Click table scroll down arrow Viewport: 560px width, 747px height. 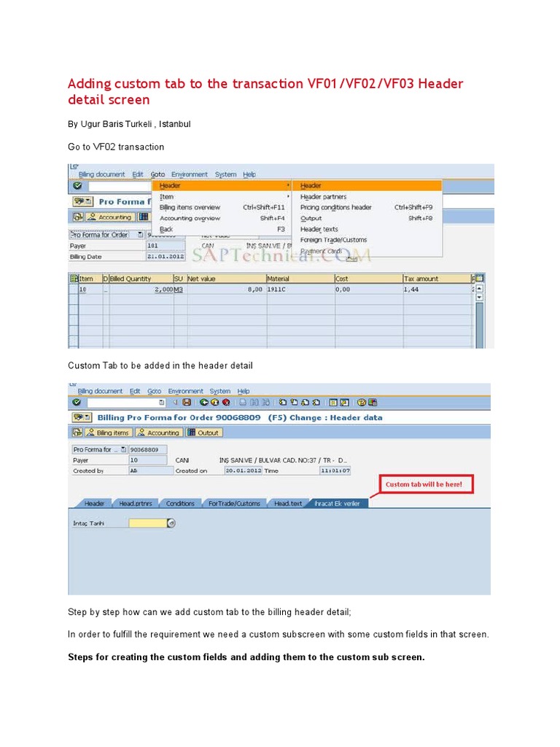tap(480, 298)
